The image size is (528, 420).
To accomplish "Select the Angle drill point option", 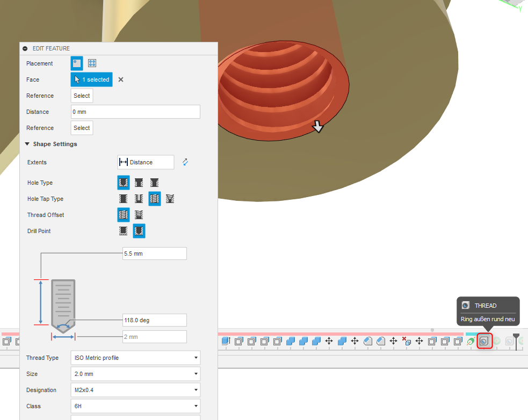I will [x=139, y=231].
